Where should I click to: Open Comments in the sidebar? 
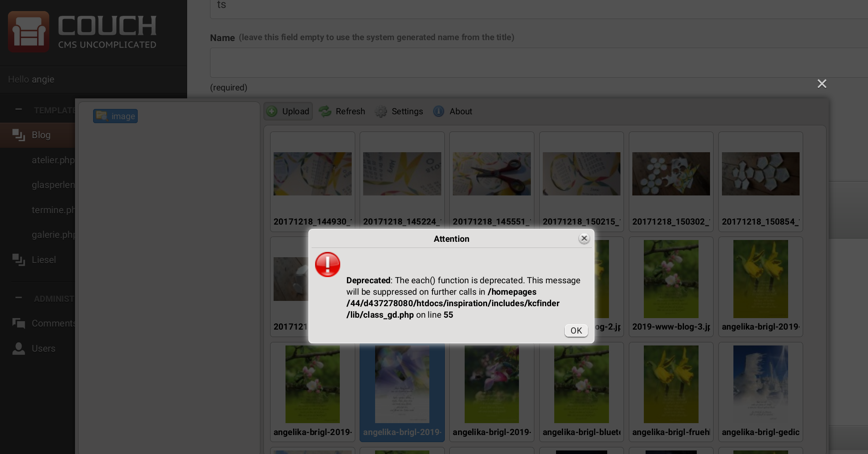pyautogui.click(x=53, y=323)
